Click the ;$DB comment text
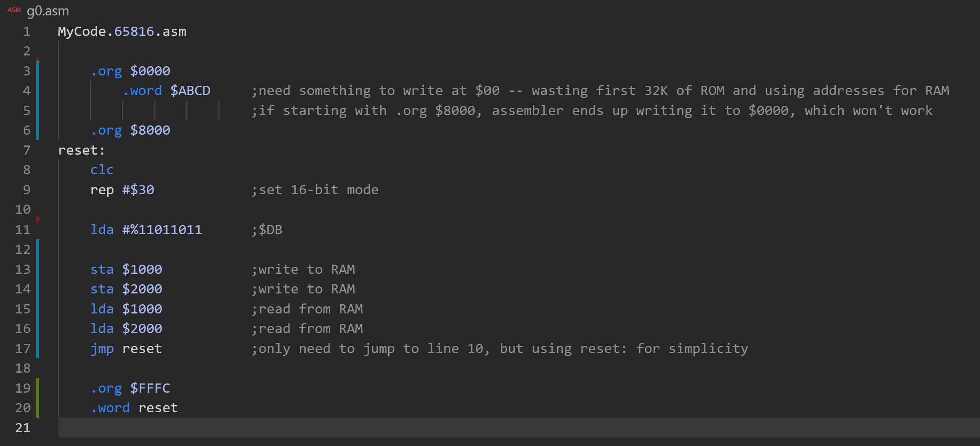The image size is (980, 446). (267, 230)
